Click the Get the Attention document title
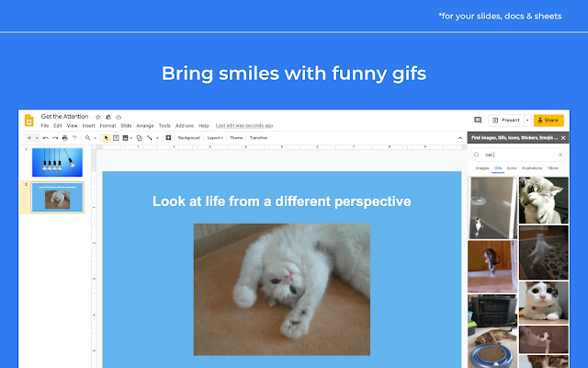 [64, 117]
